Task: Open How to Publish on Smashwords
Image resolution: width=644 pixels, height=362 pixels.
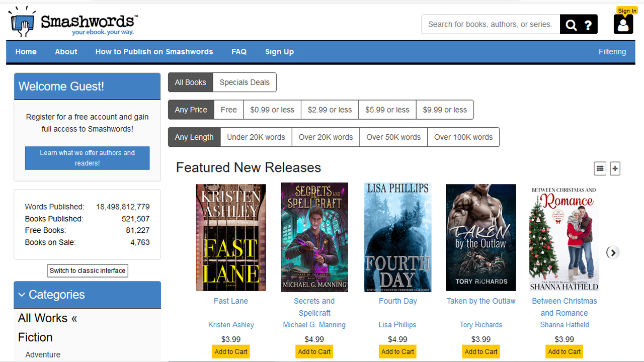Action: [x=154, y=52]
